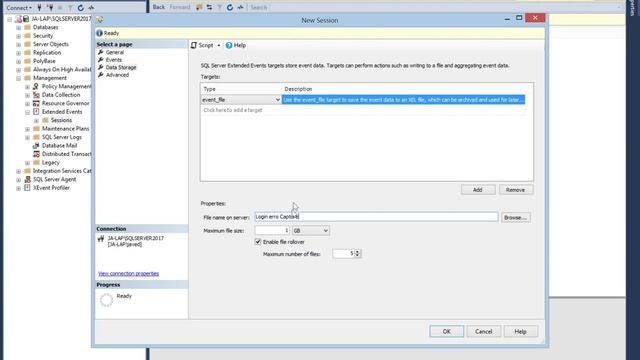
Task: Click the disconnect plug icon in Object Explorer toolbar
Action: 50,7
